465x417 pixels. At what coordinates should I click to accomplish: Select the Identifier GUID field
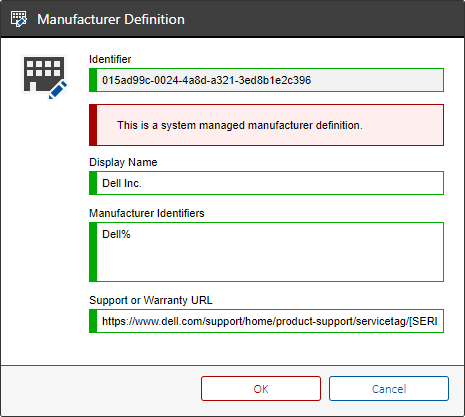pyautogui.click(x=270, y=80)
